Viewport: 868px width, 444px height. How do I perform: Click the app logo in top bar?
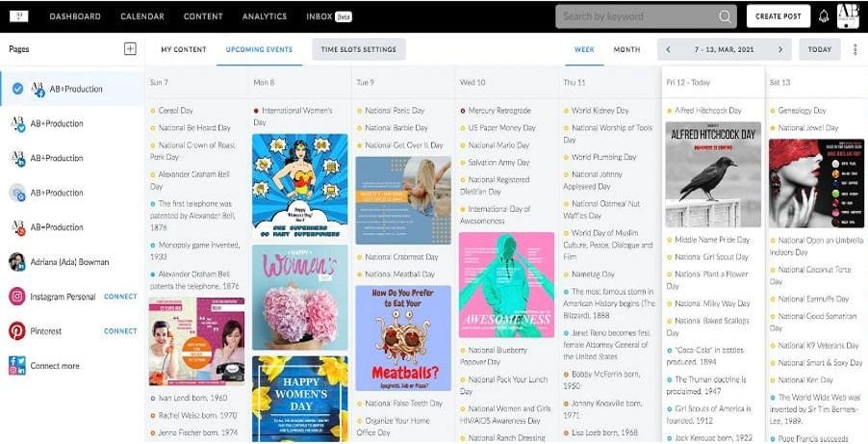pos(18,16)
